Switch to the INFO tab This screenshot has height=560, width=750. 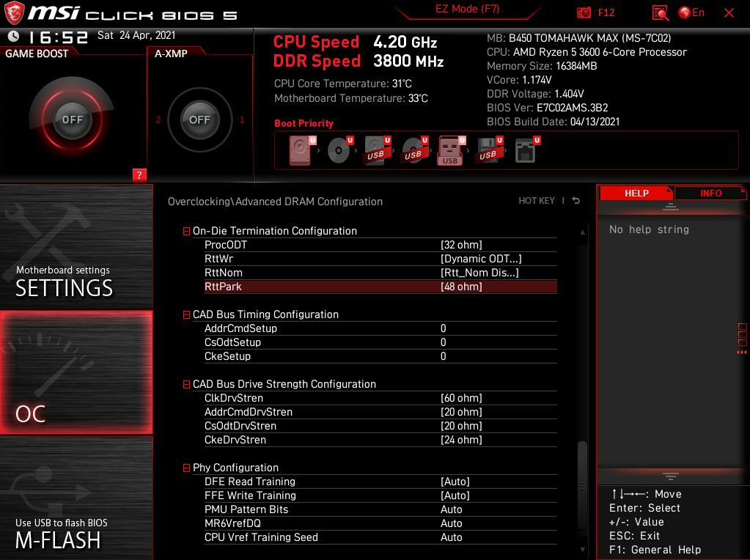710,194
